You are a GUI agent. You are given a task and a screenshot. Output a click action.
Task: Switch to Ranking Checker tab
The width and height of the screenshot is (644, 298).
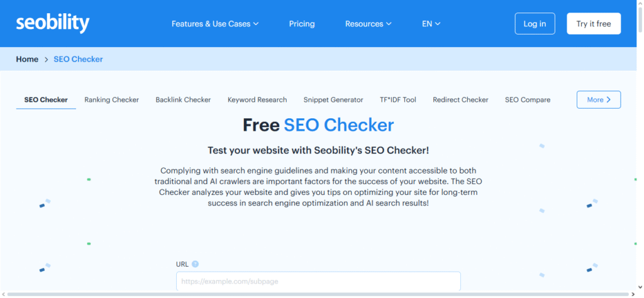coord(112,100)
